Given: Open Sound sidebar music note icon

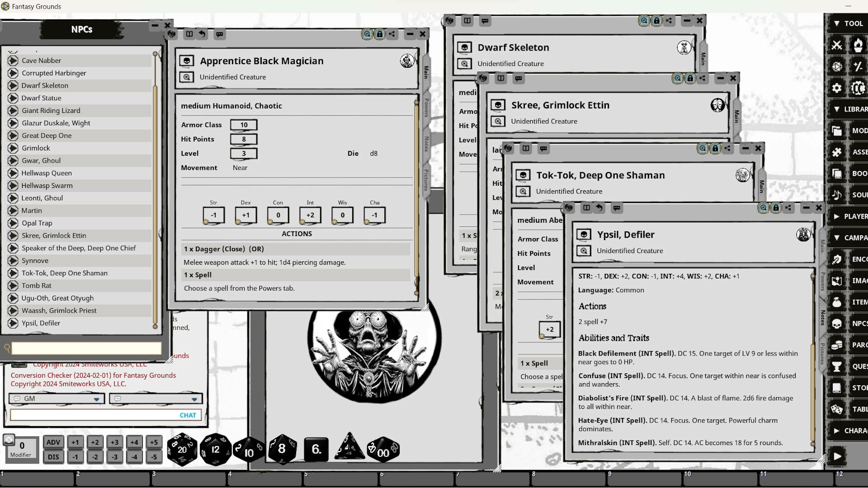Looking at the screenshot, I should 837,195.
